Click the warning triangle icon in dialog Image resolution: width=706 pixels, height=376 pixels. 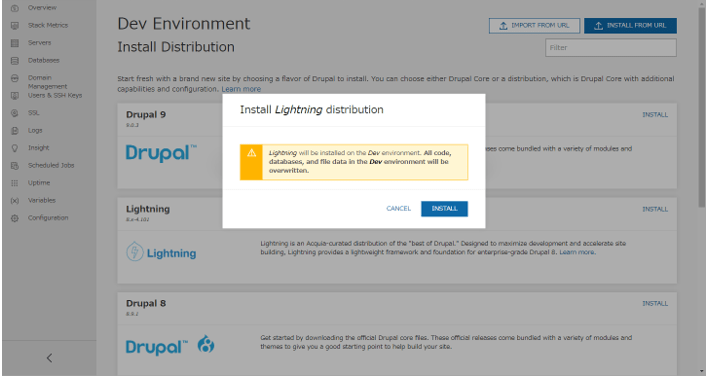(x=251, y=153)
